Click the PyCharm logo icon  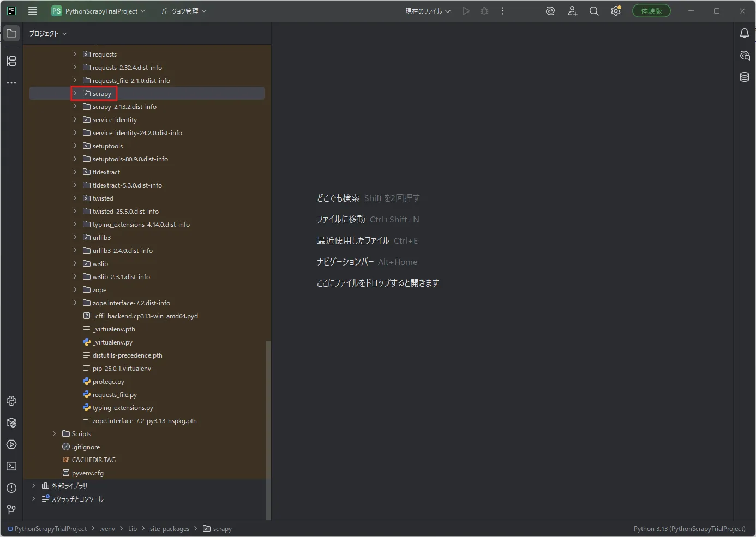pyautogui.click(x=11, y=11)
